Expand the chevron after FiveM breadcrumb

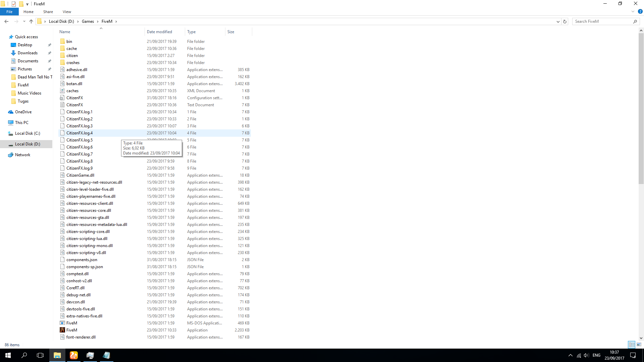[116, 21]
